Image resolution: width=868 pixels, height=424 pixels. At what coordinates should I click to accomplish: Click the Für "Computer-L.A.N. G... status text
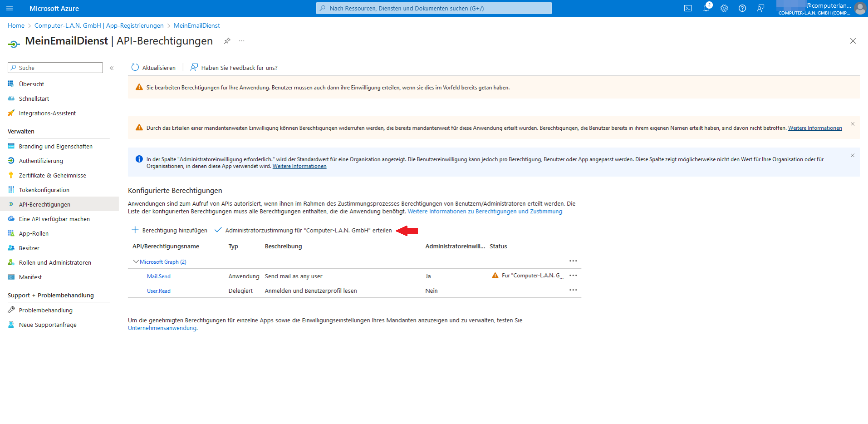(533, 276)
